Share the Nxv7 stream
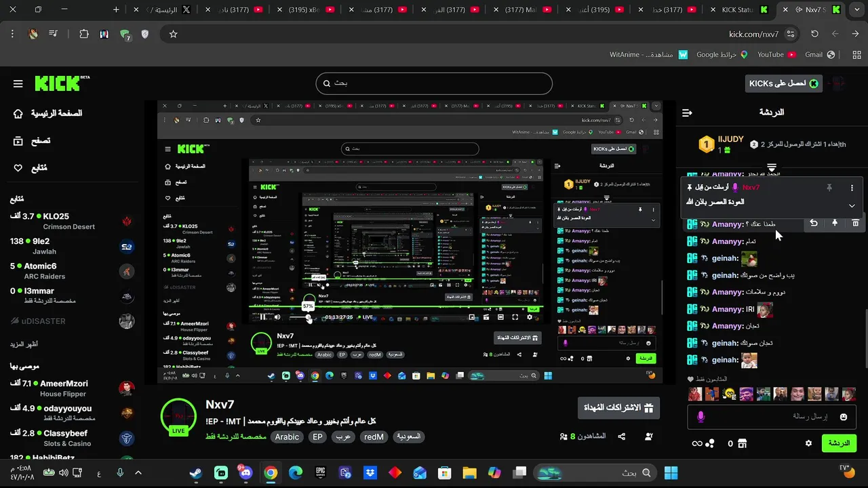The height and width of the screenshot is (488, 868). (x=622, y=436)
